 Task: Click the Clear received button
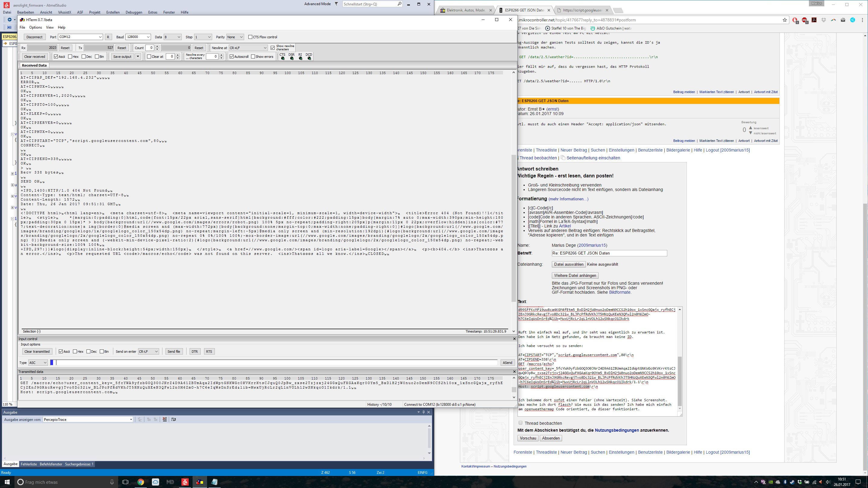click(x=34, y=57)
